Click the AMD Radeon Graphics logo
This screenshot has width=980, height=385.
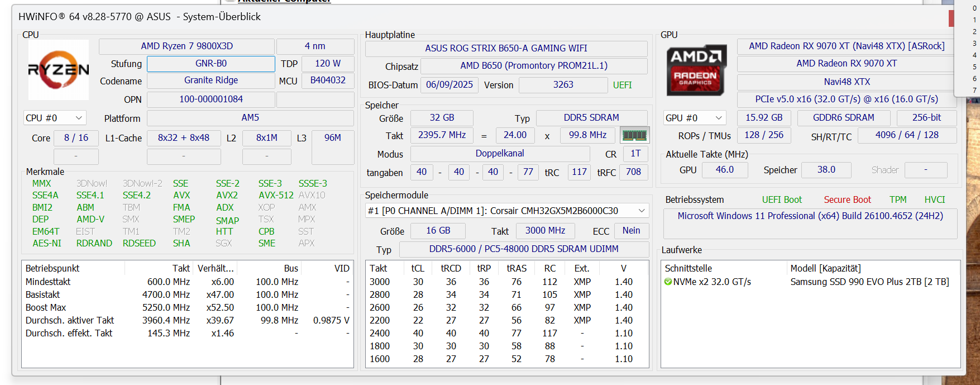pos(696,70)
